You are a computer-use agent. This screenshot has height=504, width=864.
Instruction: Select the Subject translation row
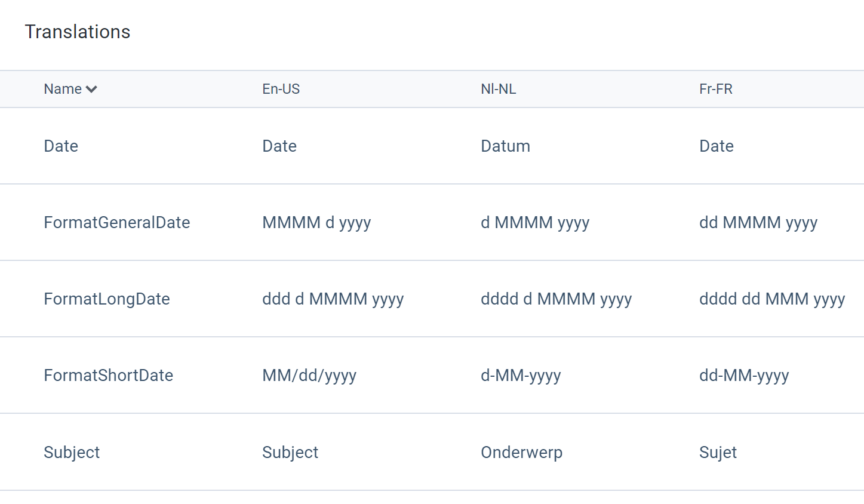tap(72, 453)
